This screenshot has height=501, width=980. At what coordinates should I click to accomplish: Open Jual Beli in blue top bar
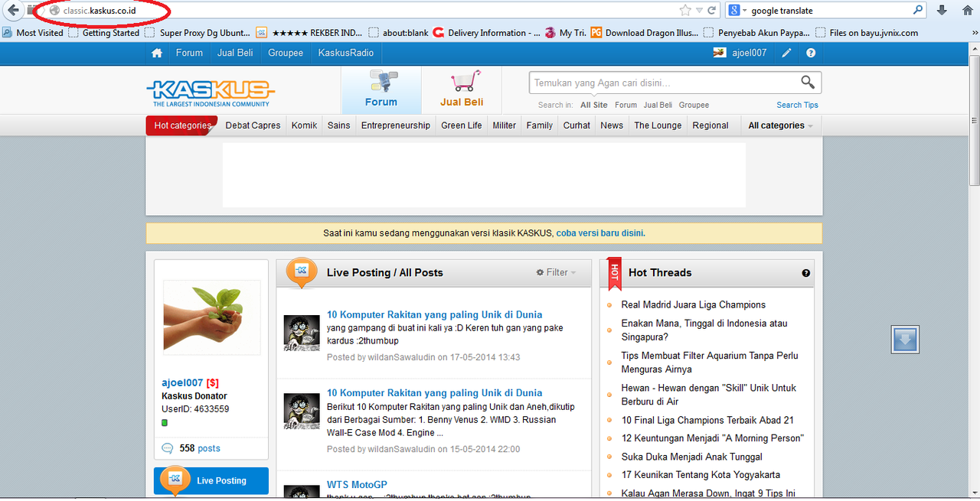(x=236, y=53)
